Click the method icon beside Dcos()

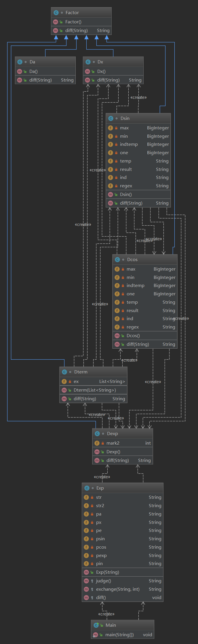coord(117,336)
